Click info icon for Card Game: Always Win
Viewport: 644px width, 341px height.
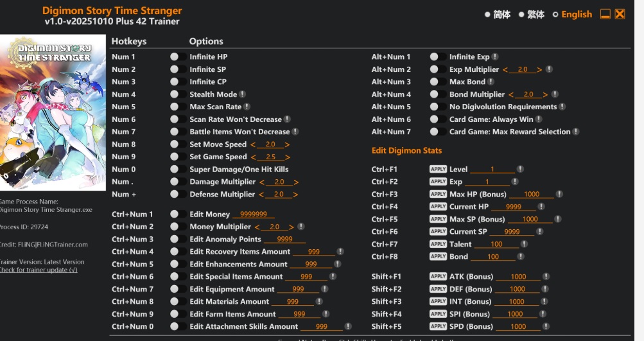pyautogui.click(x=539, y=119)
